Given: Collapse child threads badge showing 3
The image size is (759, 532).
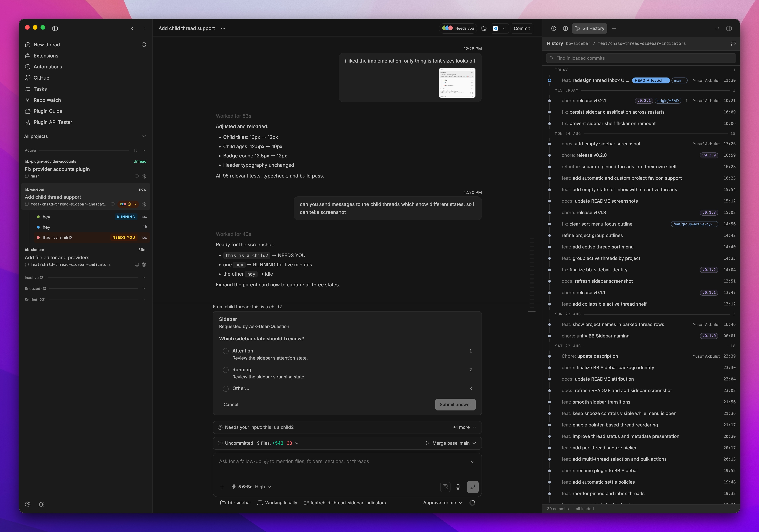Looking at the screenshot, I should point(128,204).
